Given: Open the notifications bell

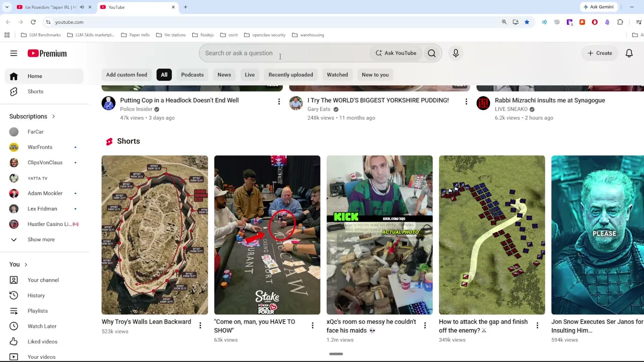Looking at the screenshot, I should point(629,53).
